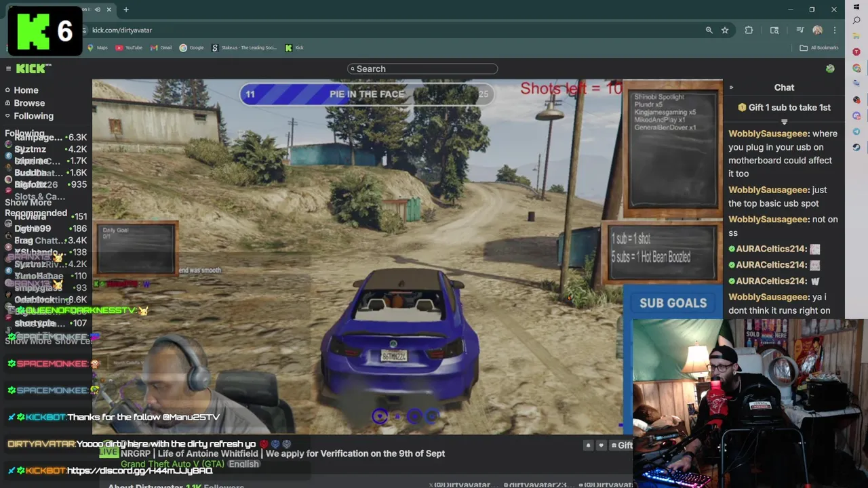Open Chrome extensions puzzle icon
This screenshot has height=488, width=868.
pos(749,30)
